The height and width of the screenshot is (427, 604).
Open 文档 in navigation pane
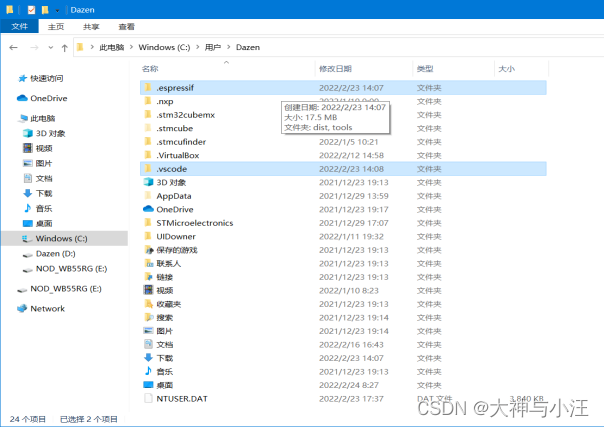[38, 178]
